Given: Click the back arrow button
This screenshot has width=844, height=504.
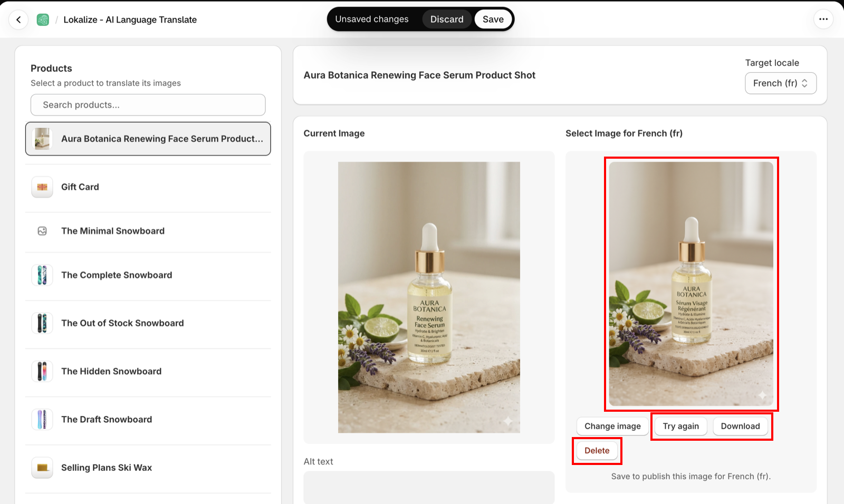Looking at the screenshot, I should tap(18, 20).
